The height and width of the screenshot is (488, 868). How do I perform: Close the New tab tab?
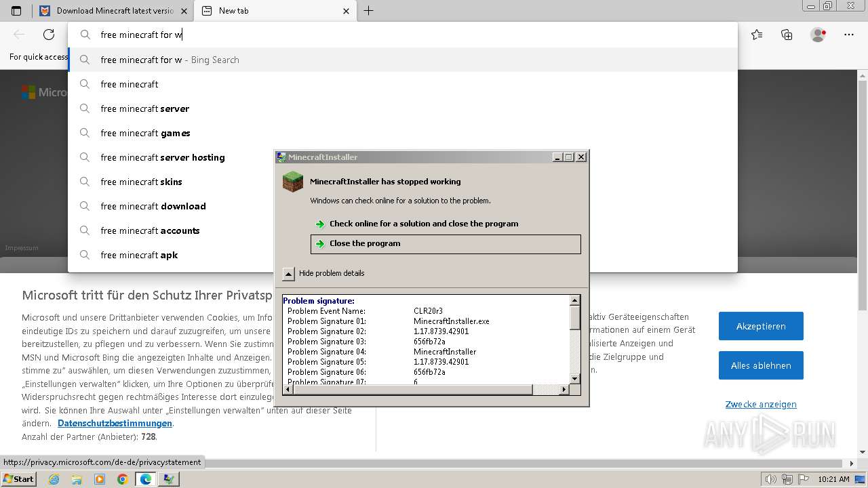[x=346, y=11]
